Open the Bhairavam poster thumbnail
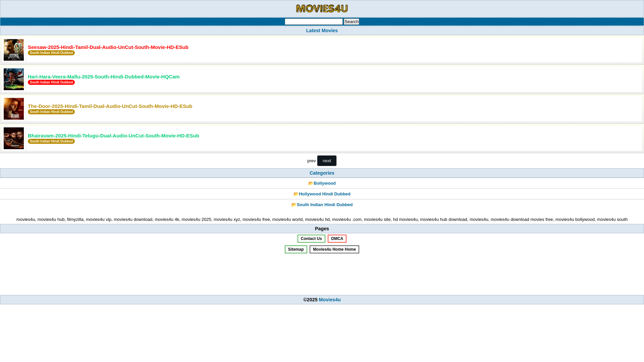 (x=14, y=138)
